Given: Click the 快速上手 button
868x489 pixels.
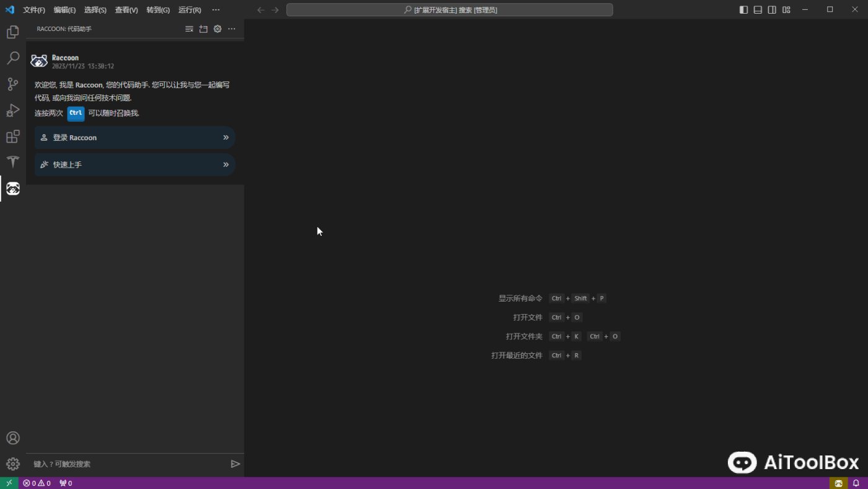Looking at the screenshot, I should (135, 164).
